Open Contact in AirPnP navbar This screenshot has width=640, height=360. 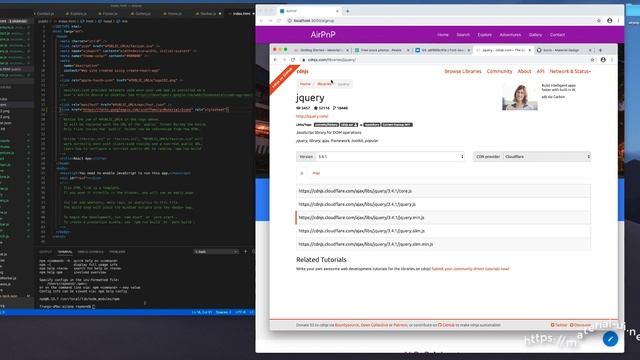557,35
